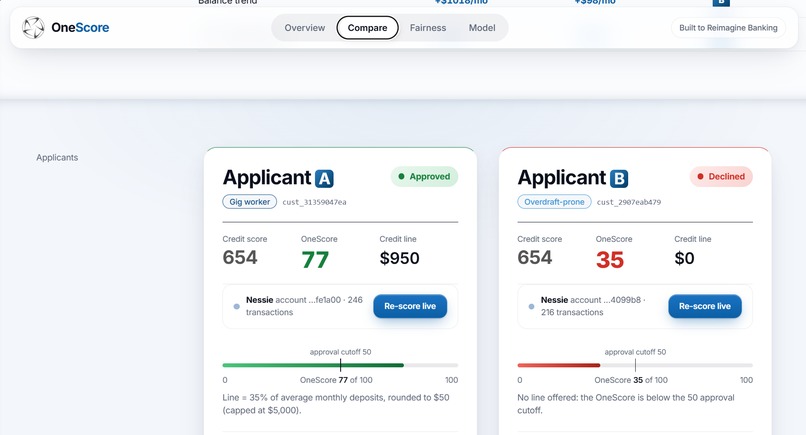
Task: Click the Applicant B heading
Action: click(573, 178)
